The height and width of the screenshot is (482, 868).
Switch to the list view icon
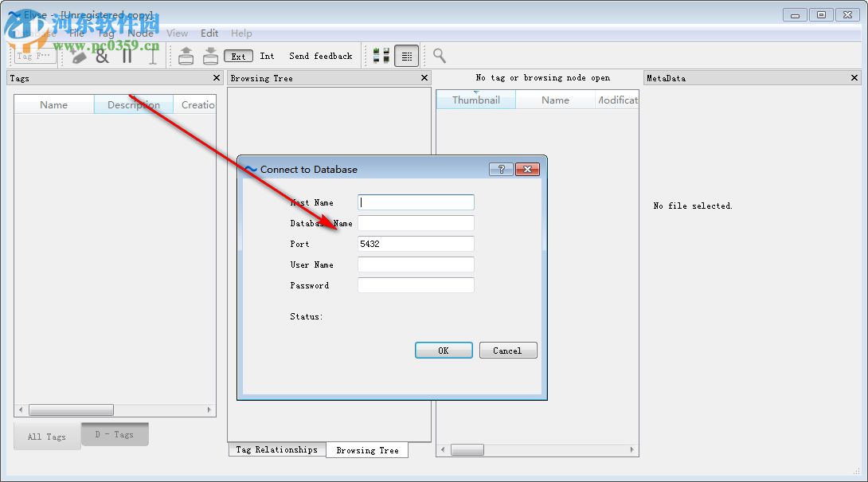406,56
